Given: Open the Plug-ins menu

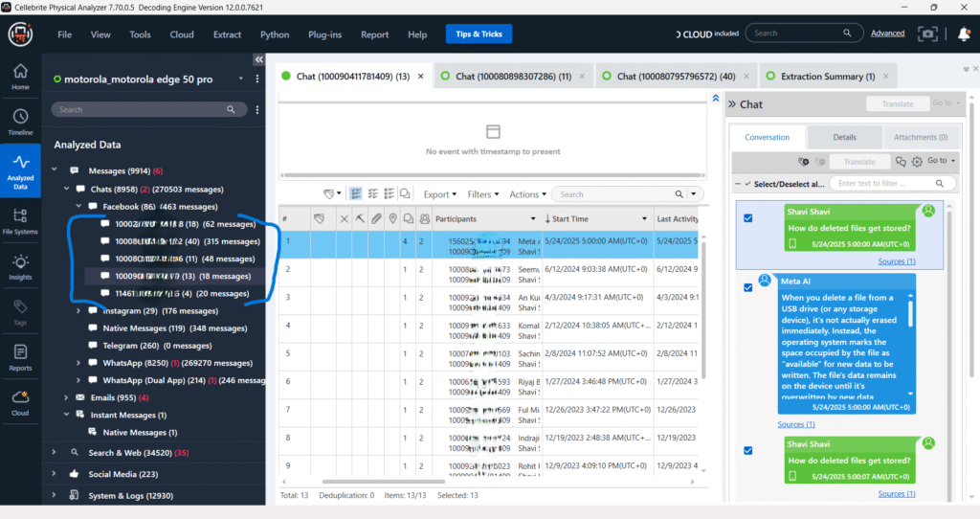Looking at the screenshot, I should [325, 34].
